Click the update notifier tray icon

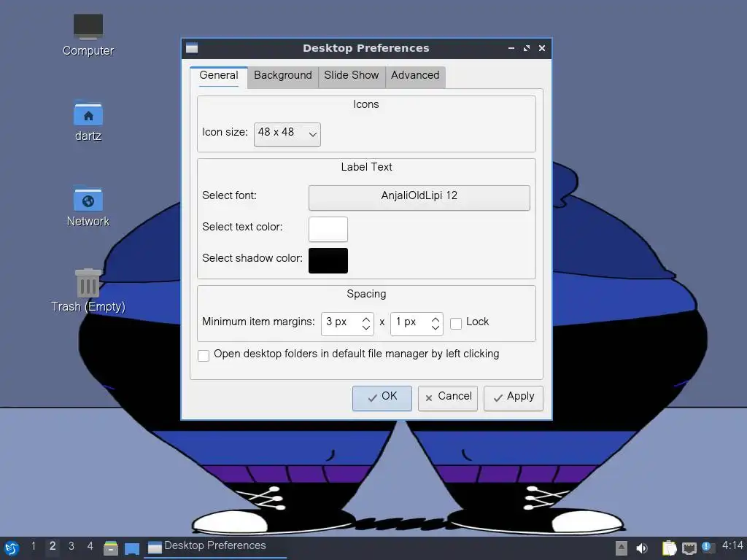pos(708,548)
